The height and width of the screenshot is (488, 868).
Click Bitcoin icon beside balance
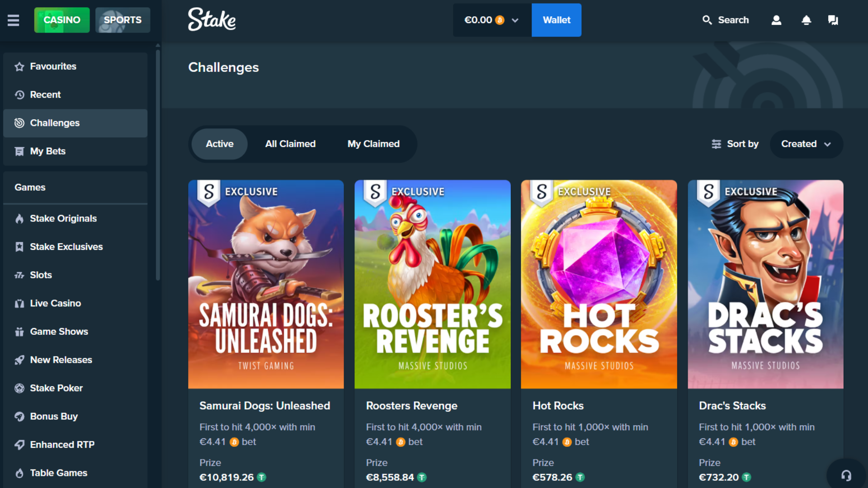click(500, 20)
